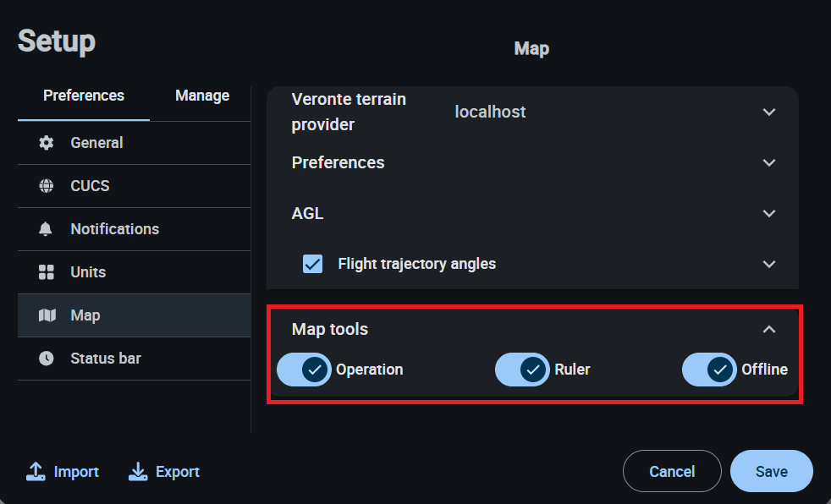Switch off the Offline toggle
This screenshot has width=831, height=504.
pos(709,370)
